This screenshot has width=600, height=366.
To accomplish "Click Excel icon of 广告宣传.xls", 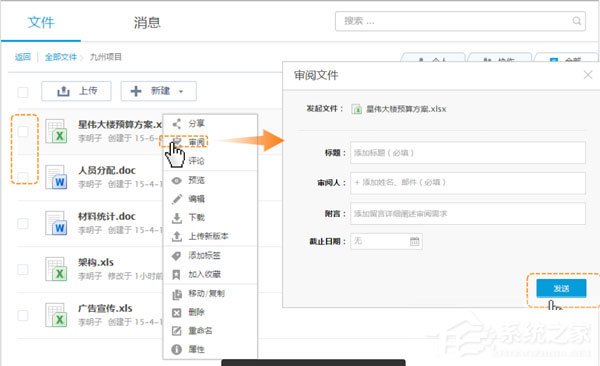I will tap(56, 315).
